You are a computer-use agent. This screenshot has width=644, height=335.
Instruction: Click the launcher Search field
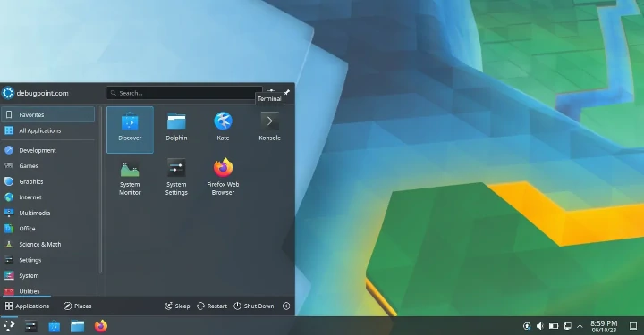click(184, 93)
